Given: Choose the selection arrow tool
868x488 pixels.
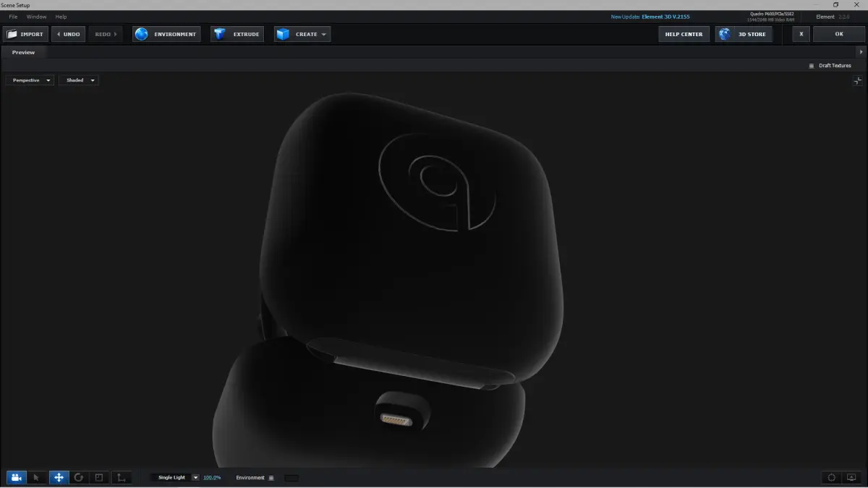Looking at the screenshot, I should [x=37, y=477].
